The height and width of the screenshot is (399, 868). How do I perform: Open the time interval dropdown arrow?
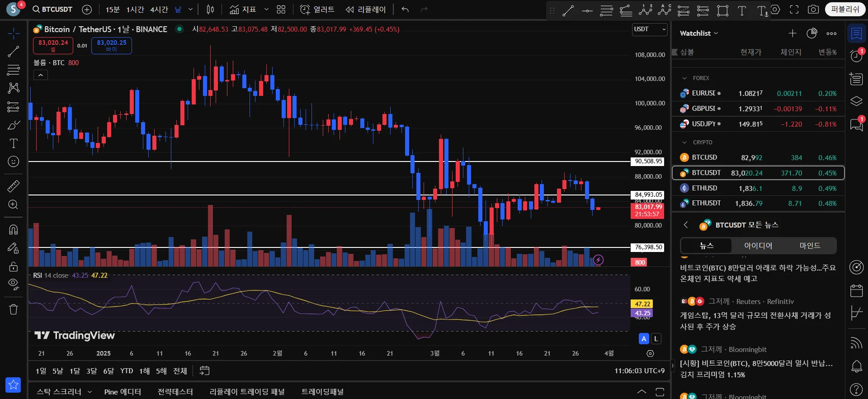(x=190, y=9)
